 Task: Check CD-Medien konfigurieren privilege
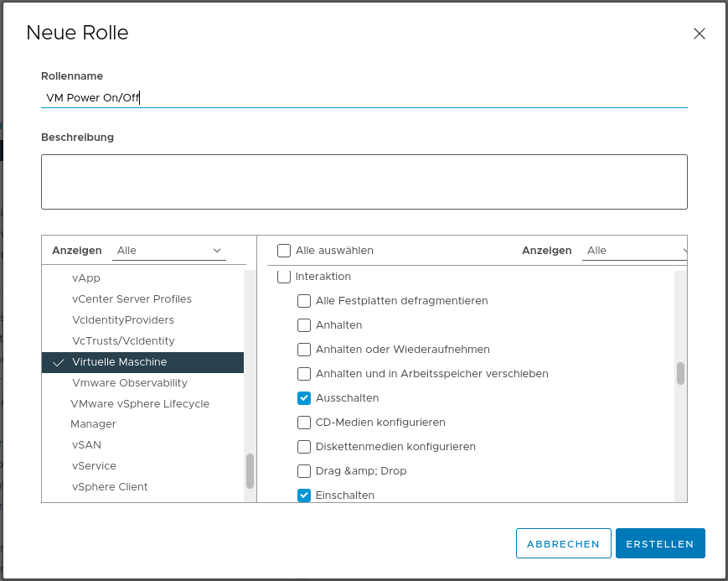(x=304, y=423)
